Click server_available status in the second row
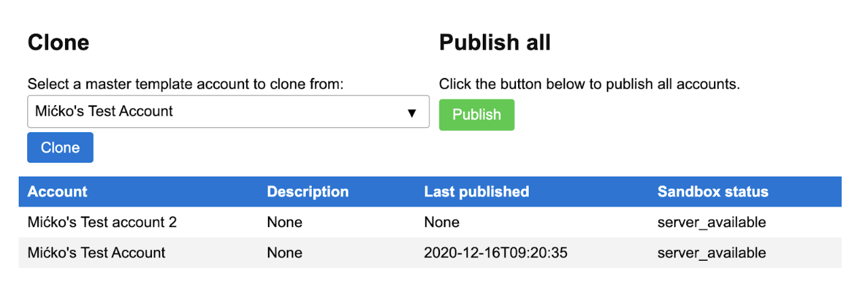Image resolution: width=868 pixels, height=290 pixels. (x=711, y=253)
